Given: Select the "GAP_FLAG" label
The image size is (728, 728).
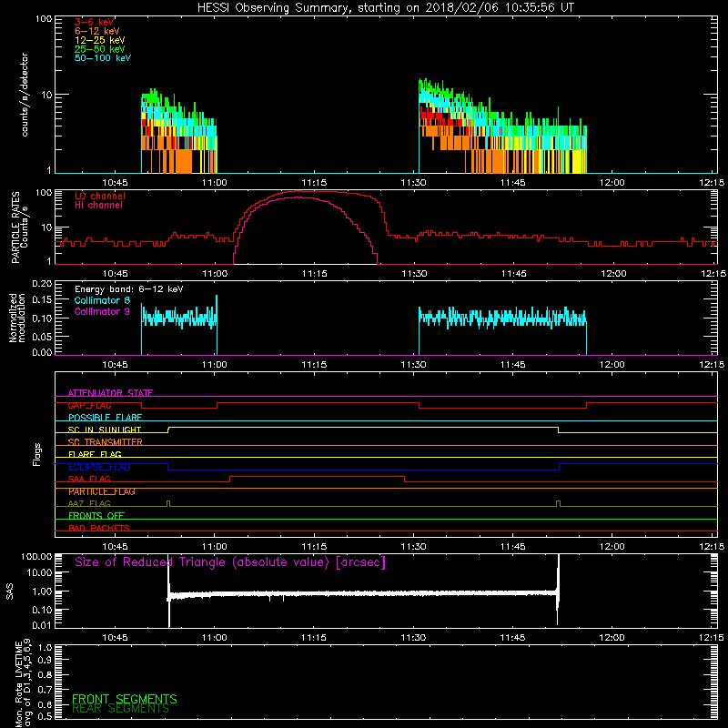Looking at the screenshot, I should point(89,405).
